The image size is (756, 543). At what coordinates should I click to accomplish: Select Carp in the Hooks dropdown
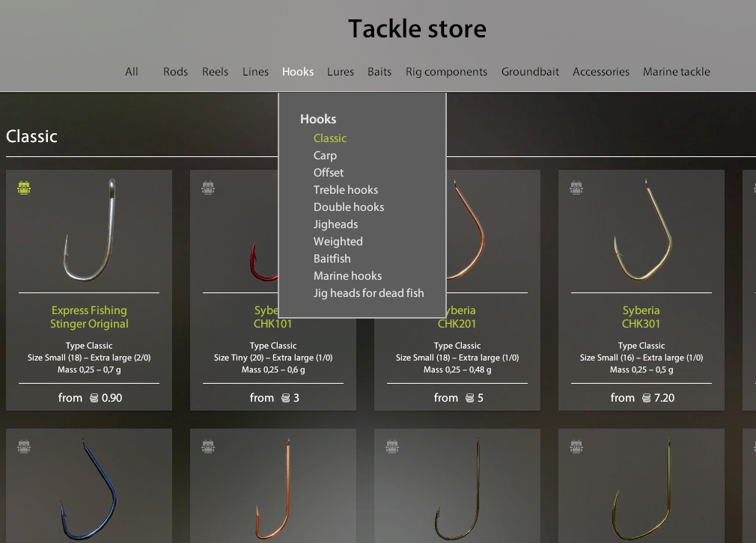click(325, 156)
